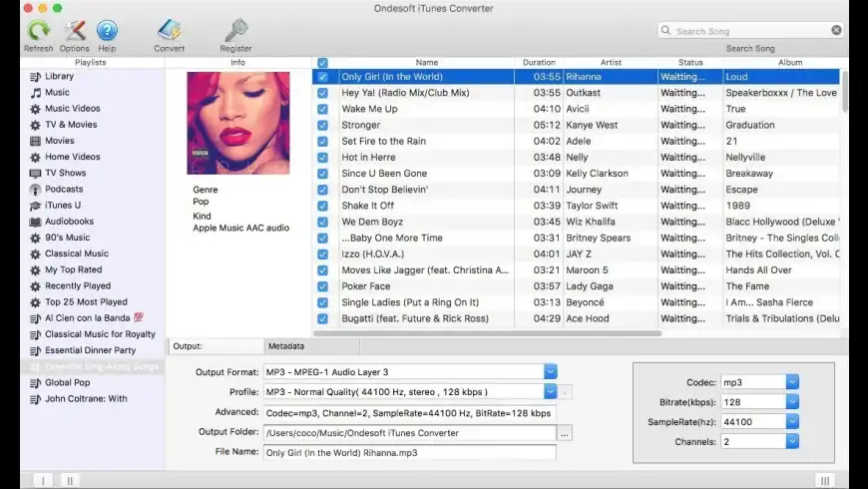Image resolution: width=868 pixels, height=489 pixels.
Task: Select the 90's Music gear icon
Action: [36, 238]
